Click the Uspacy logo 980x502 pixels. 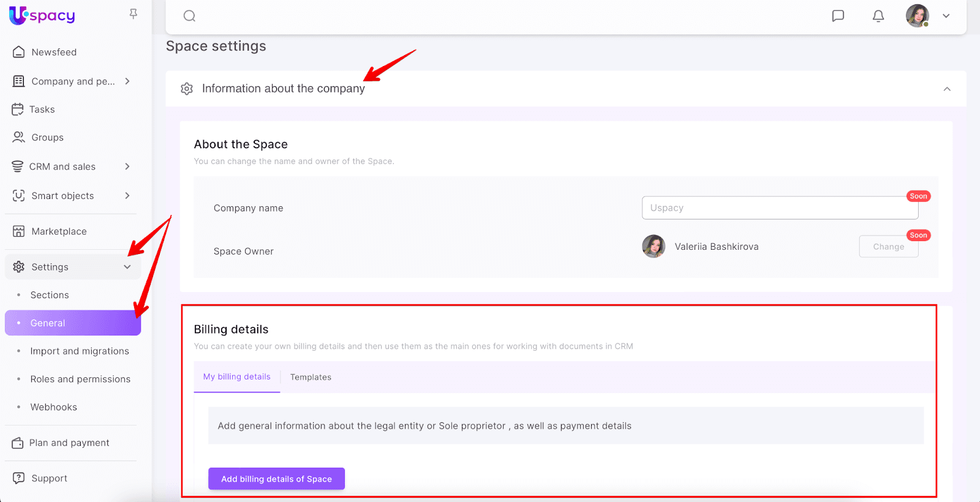[42, 15]
